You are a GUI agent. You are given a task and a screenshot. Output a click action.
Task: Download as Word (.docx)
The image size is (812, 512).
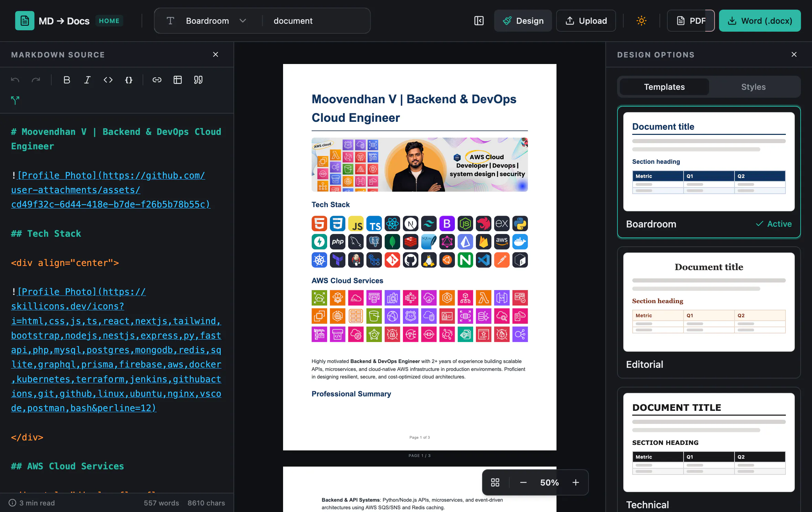760,21
